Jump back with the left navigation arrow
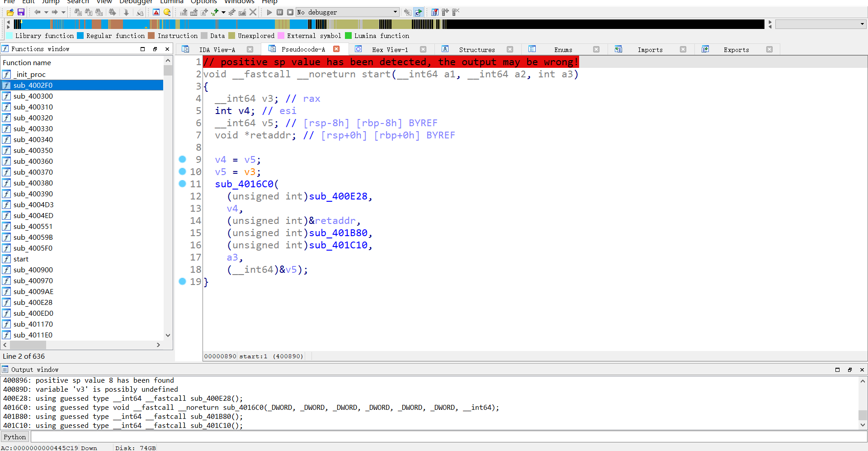Image resolution: width=868 pixels, height=451 pixels. pos(38,12)
